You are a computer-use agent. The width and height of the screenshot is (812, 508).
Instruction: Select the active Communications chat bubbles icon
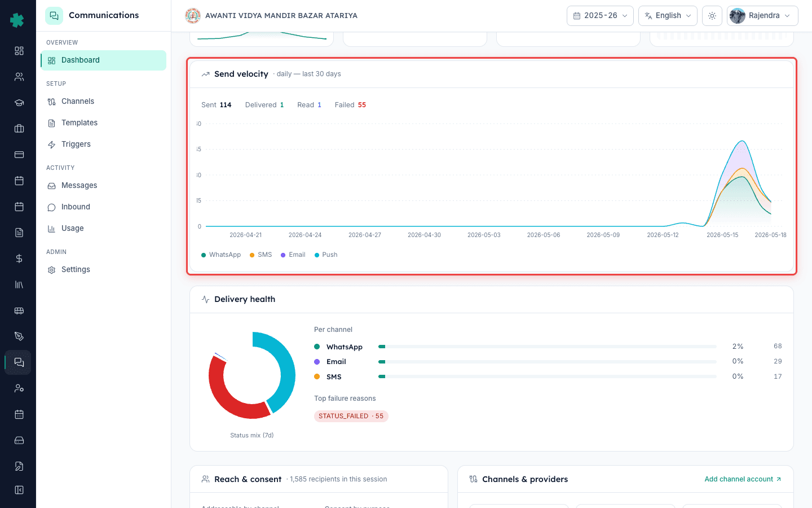19,362
